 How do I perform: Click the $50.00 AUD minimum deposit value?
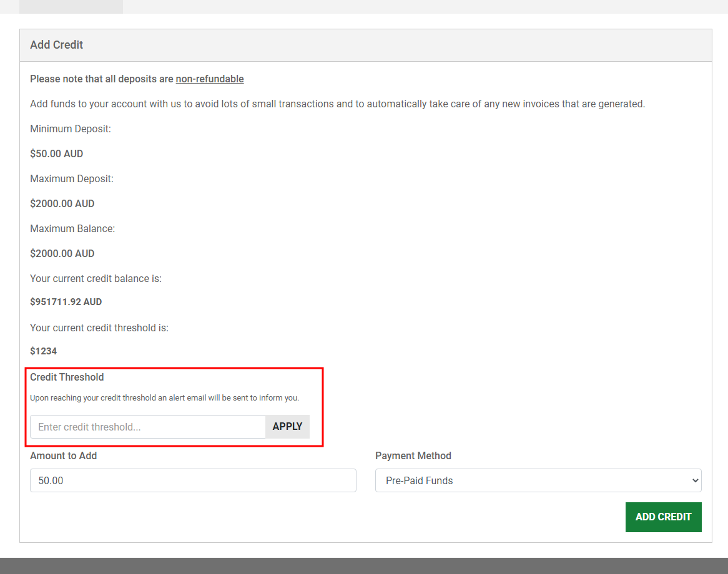click(x=56, y=154)
